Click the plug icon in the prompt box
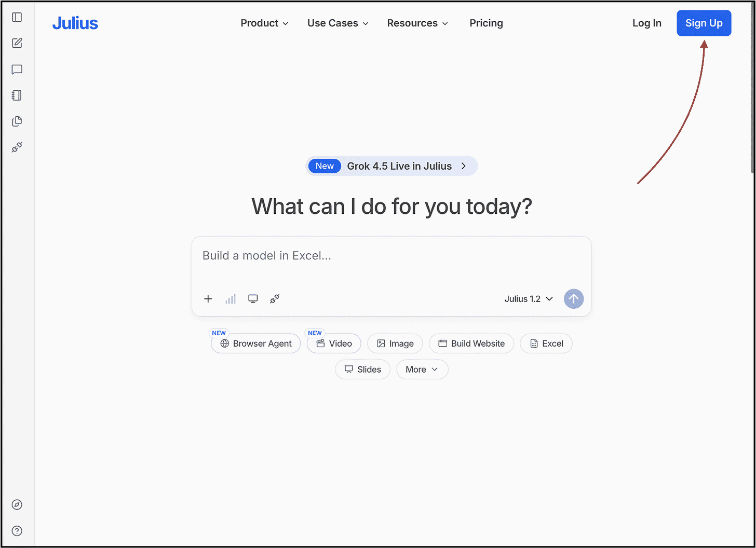This screenshot has height=548, width=756. pyautogui.click(x=275, y=299)
